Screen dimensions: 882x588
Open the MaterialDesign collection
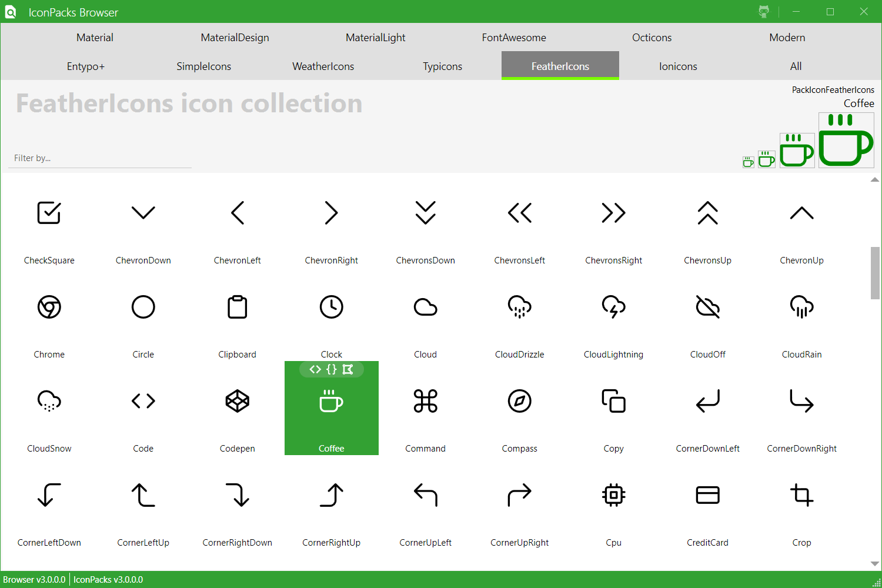point(235,37)
